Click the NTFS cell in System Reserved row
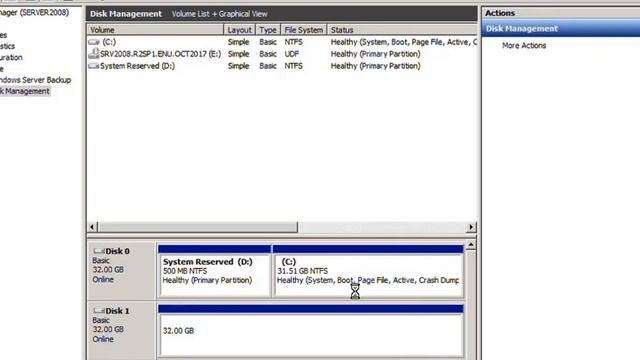Viewport: 640px width, 360px height. 293,66
